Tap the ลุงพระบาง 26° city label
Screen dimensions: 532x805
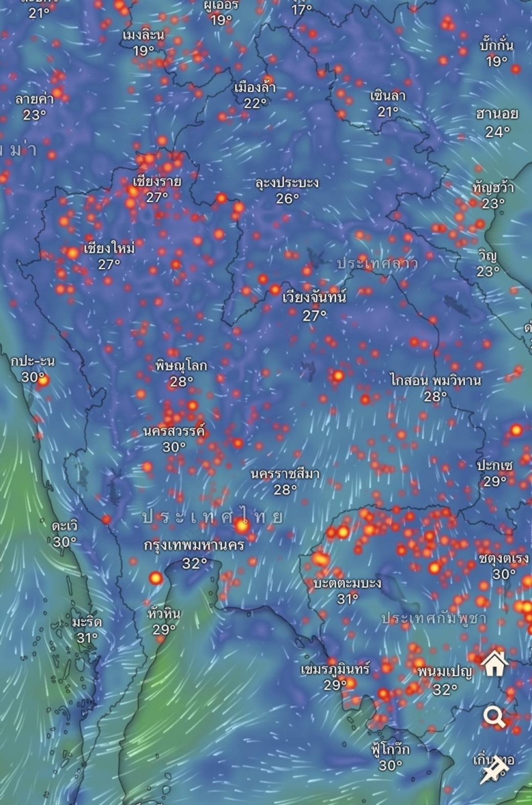pyautogui.click(x=287, y=190)
